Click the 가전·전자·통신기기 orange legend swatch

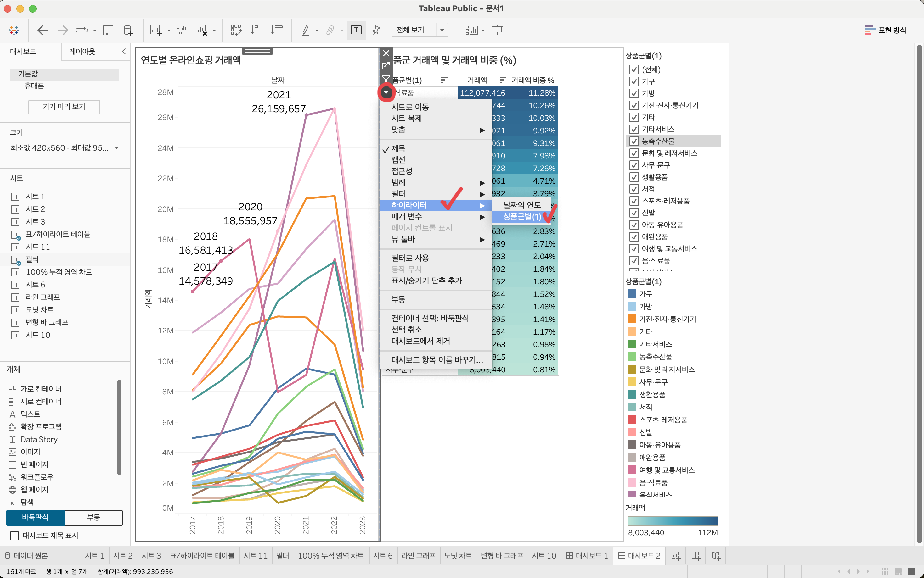click(x=632, y=319)
